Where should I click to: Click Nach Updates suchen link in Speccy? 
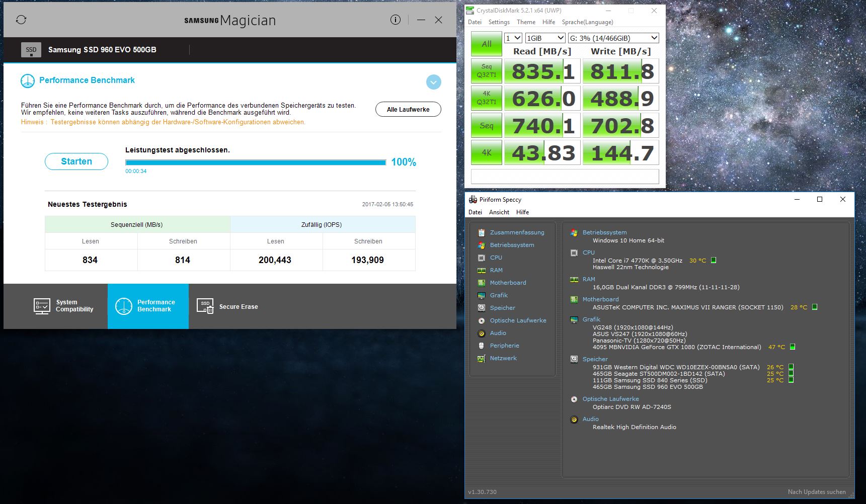point(817,492)
